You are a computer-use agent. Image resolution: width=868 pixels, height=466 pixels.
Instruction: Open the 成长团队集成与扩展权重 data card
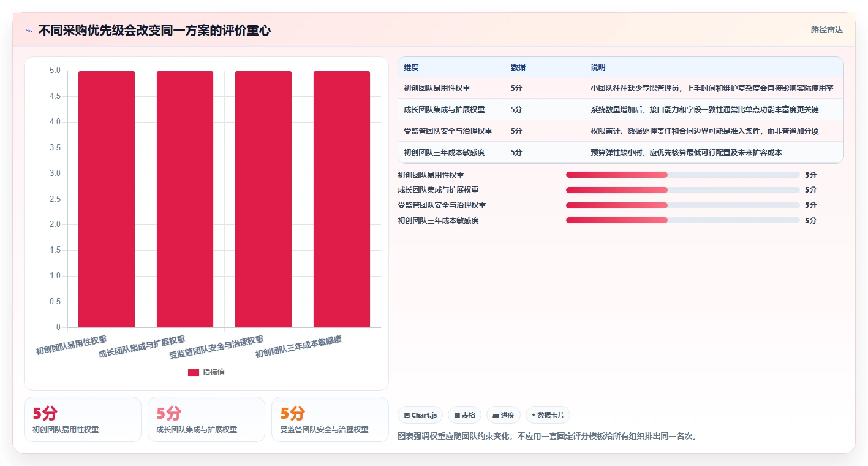(x=206, y=419)
